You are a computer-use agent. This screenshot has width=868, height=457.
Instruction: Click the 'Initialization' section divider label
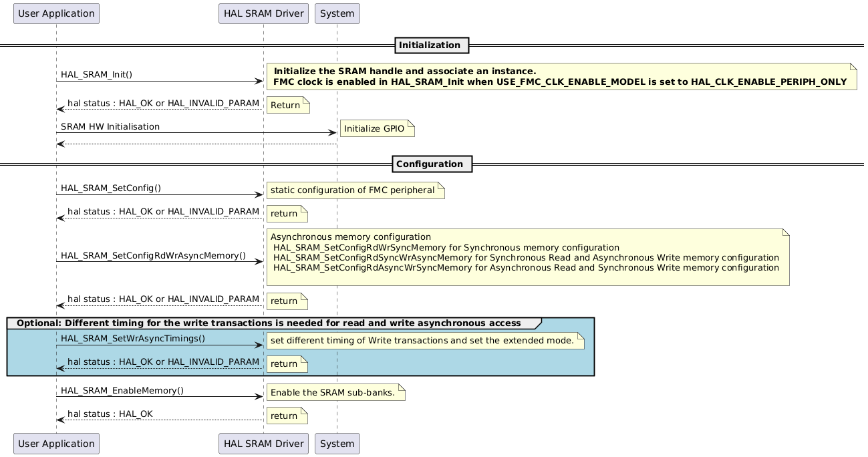point(432,45)
